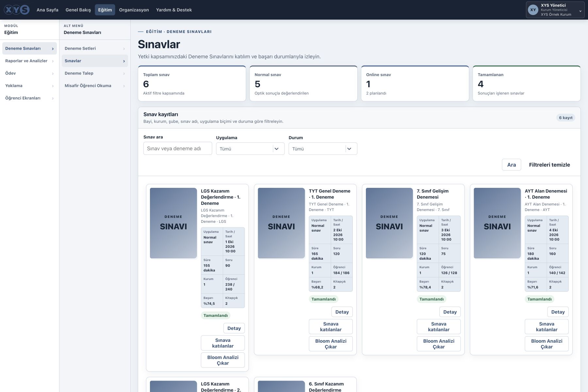Click the LGS Kazanım 1. Deneme thumbnail
The width and height of the screenshot is (588, 392).
(173, 223)
